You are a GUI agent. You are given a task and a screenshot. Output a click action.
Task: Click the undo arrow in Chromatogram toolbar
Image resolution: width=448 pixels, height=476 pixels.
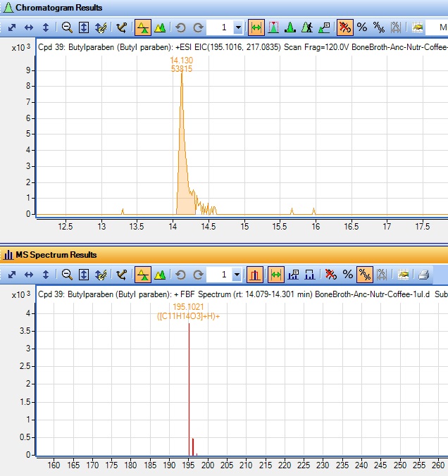coord(181,27)
